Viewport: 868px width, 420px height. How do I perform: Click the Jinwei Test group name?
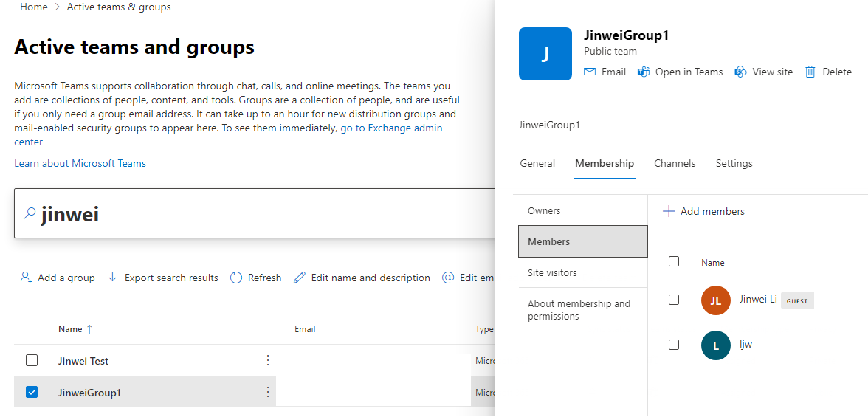click(83, 361)
